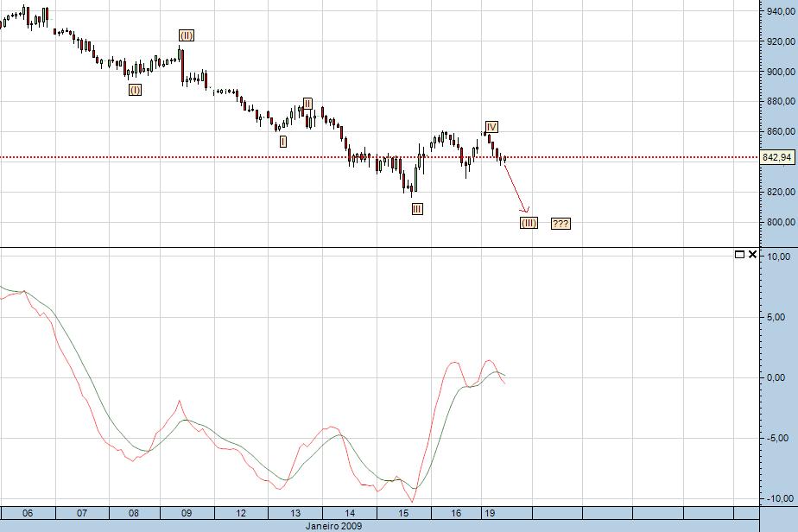Select the (II) wave label
Image resolution: width=798 pixels, height=532 pixels.
(x=187, y=35)
